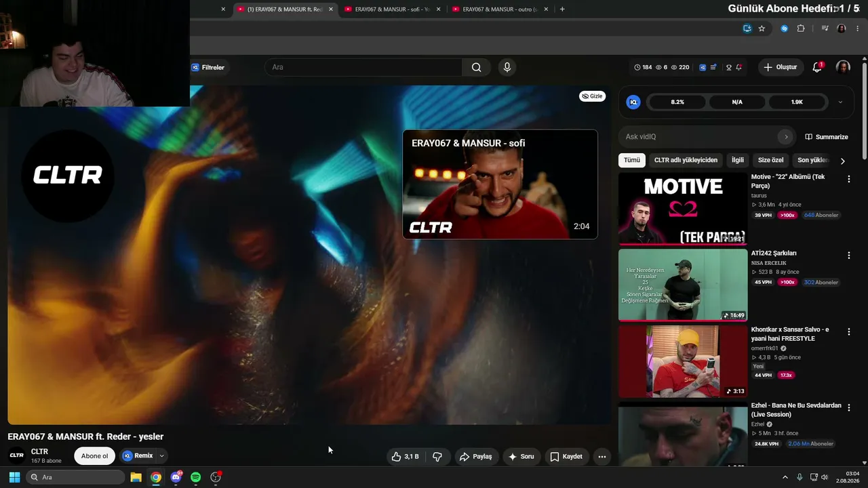Open Discord from the taskbar
The width and height of the screenshot is (868, 488).
[176, 477]
